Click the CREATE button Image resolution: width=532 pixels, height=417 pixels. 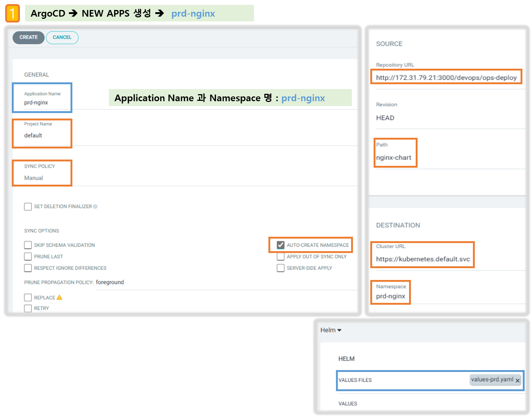click(x=28, y=37)
